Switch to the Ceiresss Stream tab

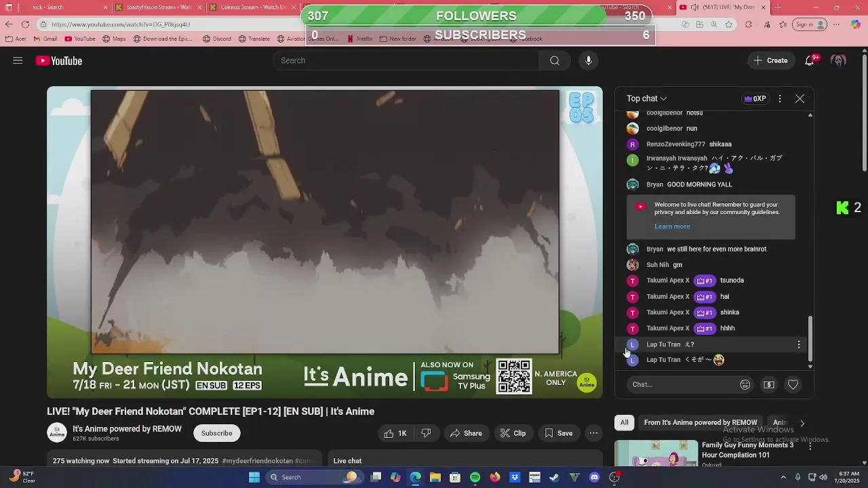252,7
